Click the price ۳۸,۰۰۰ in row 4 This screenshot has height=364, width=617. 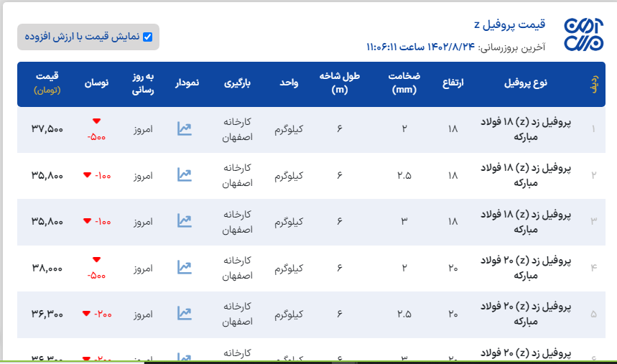pos(47,268)
